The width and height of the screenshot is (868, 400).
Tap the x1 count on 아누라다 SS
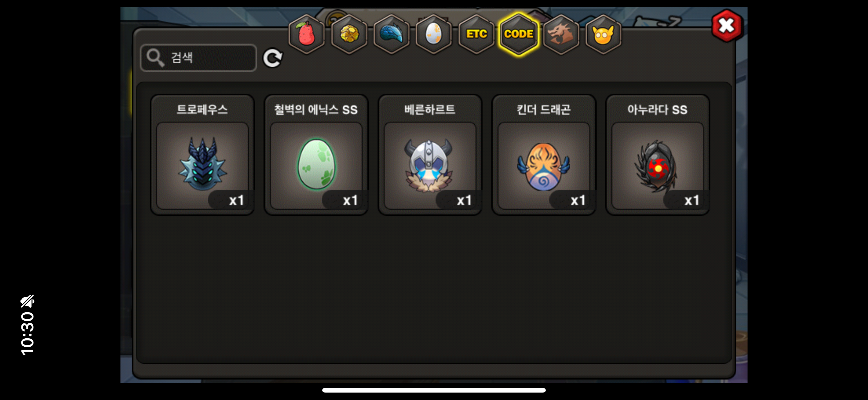pyautogui.click(x=691, y=201)
